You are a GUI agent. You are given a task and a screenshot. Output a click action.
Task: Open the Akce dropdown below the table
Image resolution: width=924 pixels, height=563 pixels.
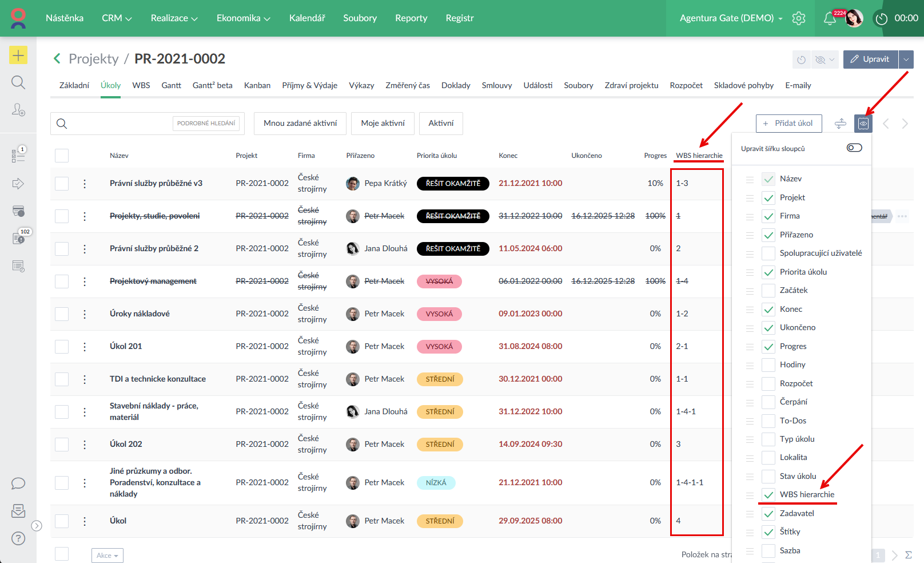pyautogui.click(x=107, y=556)
